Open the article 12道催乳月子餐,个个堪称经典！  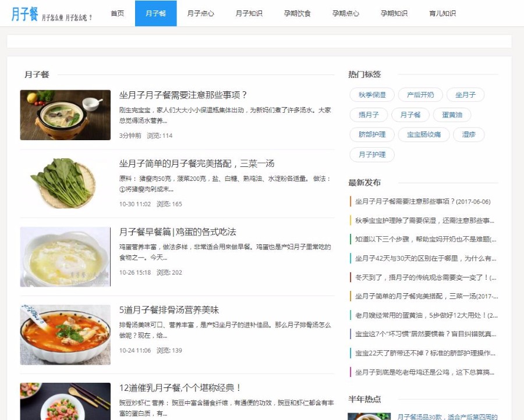[x=180, y=388]
